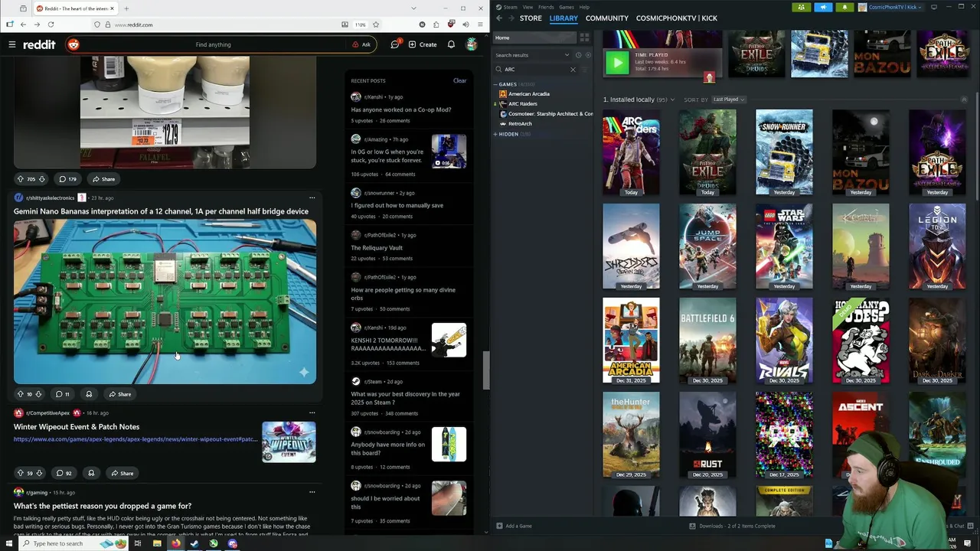
Task: Click Firefox reload page icon
Action: coord(51,24)
